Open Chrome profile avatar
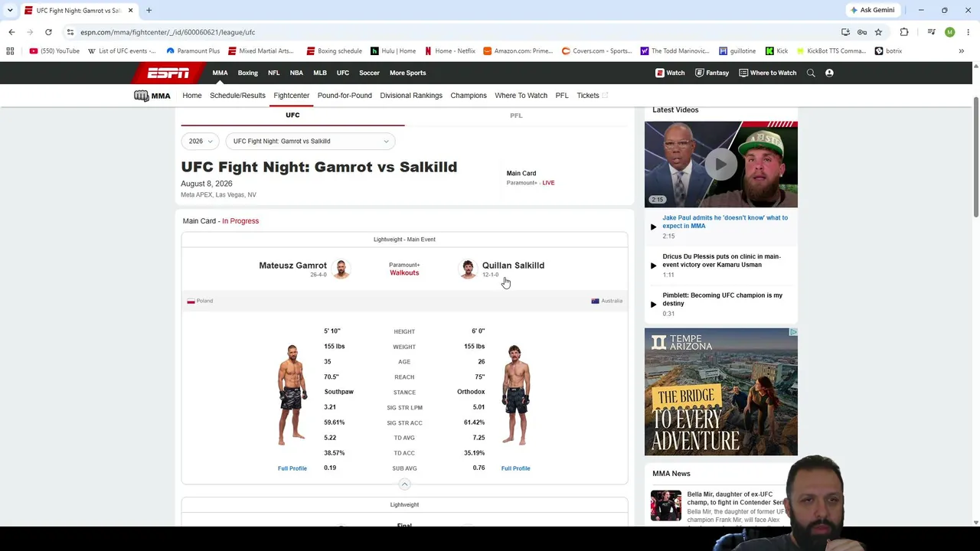This screenshot has width=980, height=551. coord(950,32)
